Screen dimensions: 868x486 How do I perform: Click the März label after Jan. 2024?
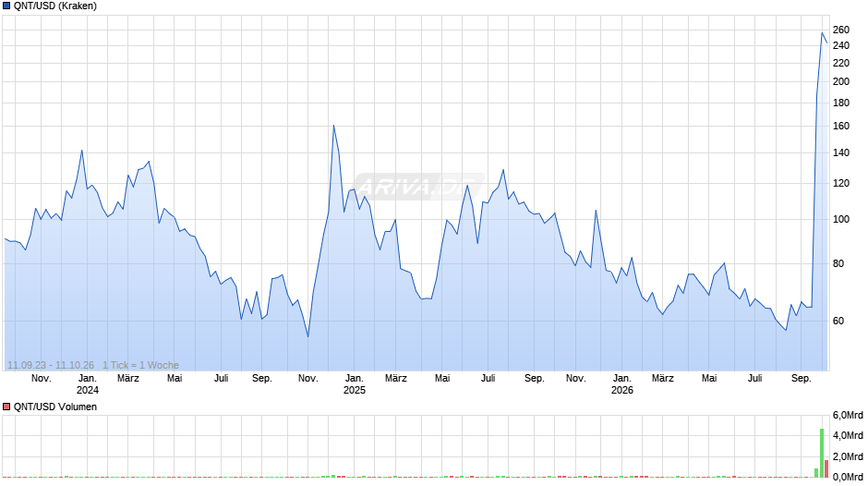pos(128,379)
